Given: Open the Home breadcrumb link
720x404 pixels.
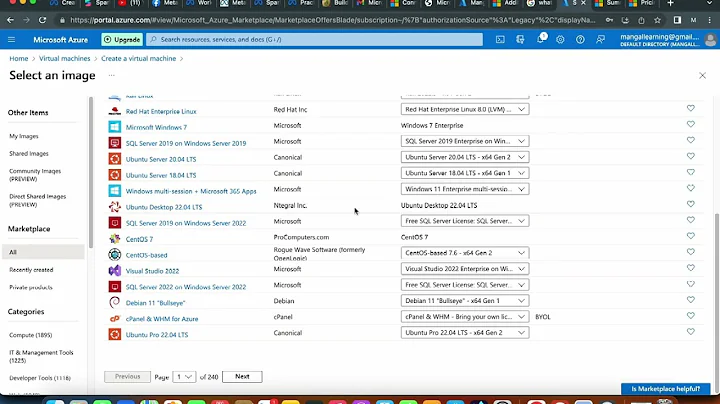Looking at the screenshot, I should pos(19,58).
